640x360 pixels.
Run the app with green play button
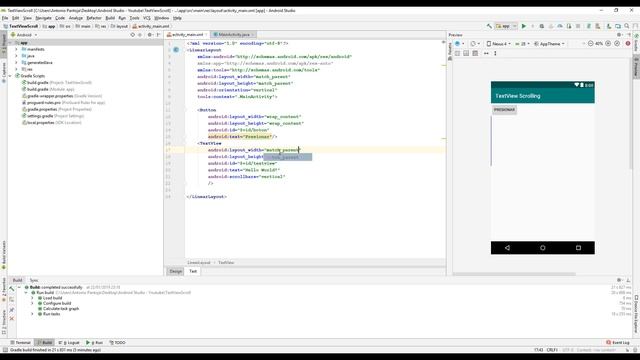524,26
